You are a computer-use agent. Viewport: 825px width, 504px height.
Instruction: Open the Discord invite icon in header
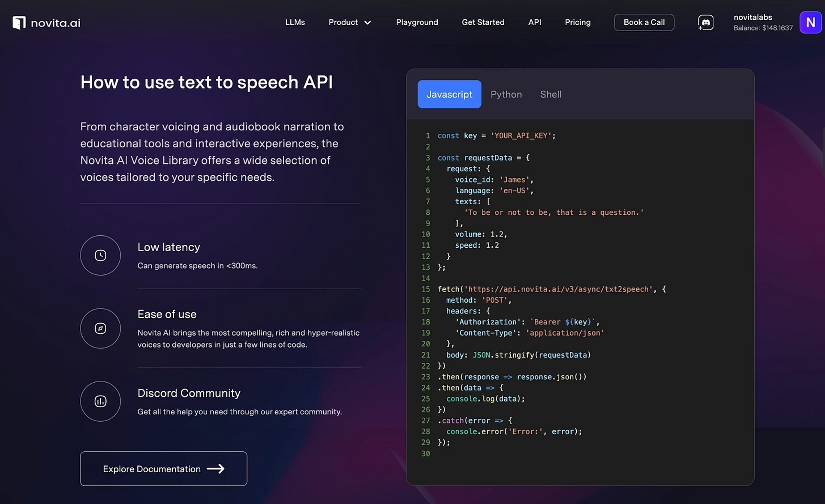tap(705, 22)
